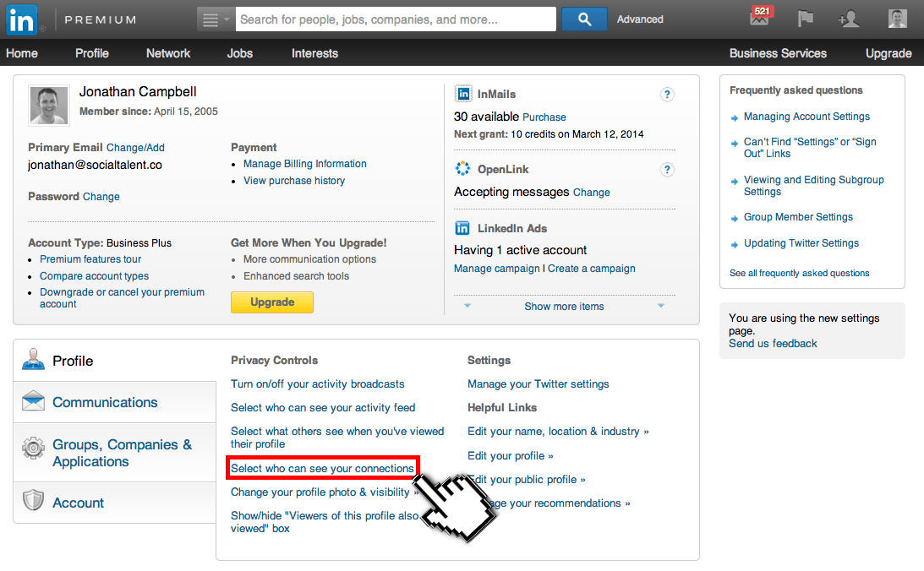The width and height of the screenshot is (924, 571).
Task: Click Send us feedback link
Action: click(773, 343)
